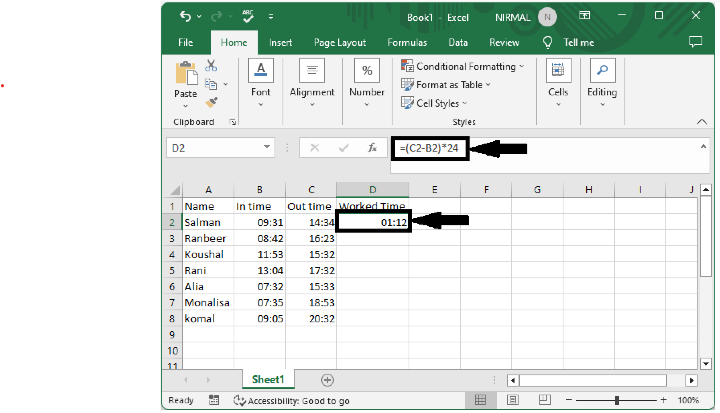Open the Review tab
Viewport: 720px width, 413px height.
(x=504, y=42)
